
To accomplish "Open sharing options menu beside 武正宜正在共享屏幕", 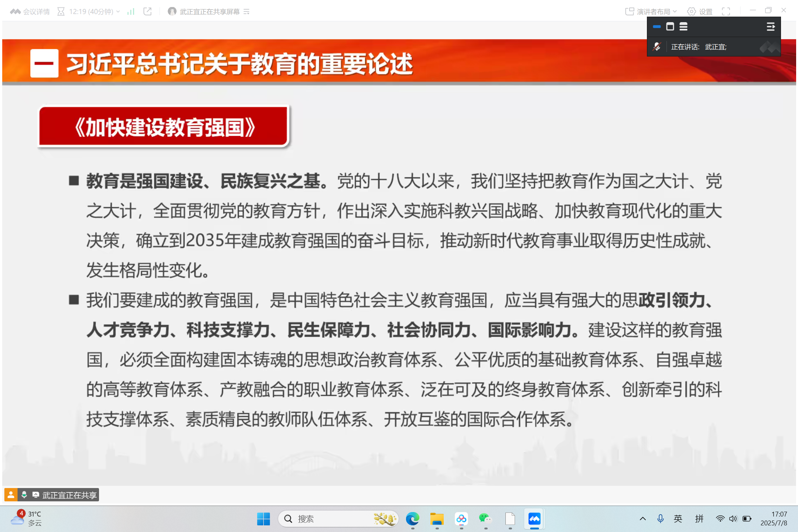I will tap(246, 11).
